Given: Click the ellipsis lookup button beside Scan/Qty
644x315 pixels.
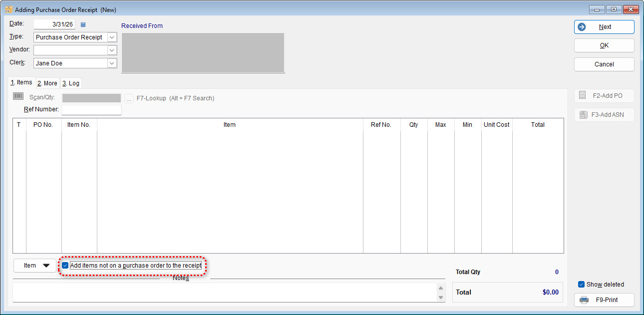Looking at the screenshot, I should 129,98.
